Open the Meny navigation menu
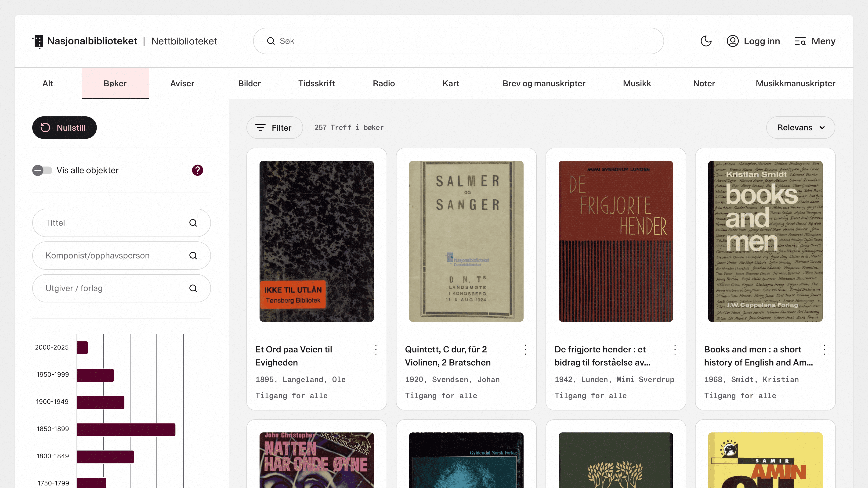868x488 pixels. click(815, 41)
